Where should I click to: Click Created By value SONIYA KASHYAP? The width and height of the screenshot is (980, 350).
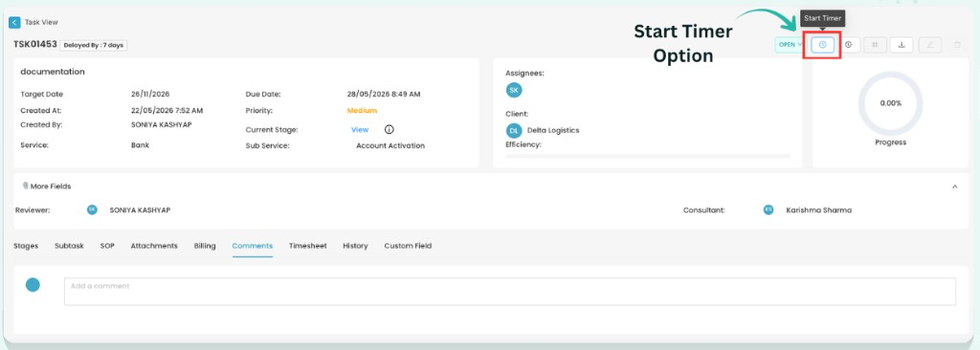(162, 124)
